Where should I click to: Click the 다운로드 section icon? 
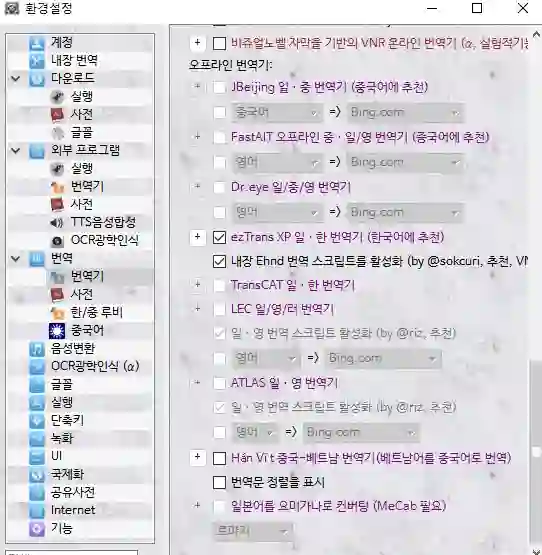(36, 79)
